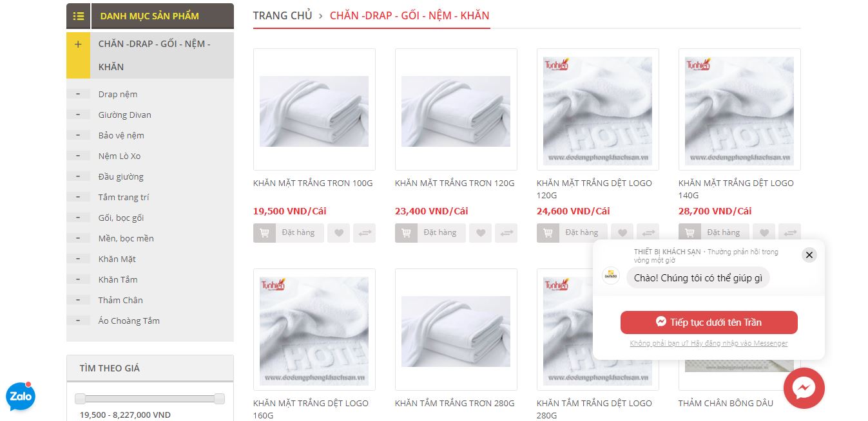Click the red Messenger chat bubble icon
The width and height of the screenshot is (868, 421).
804,388
